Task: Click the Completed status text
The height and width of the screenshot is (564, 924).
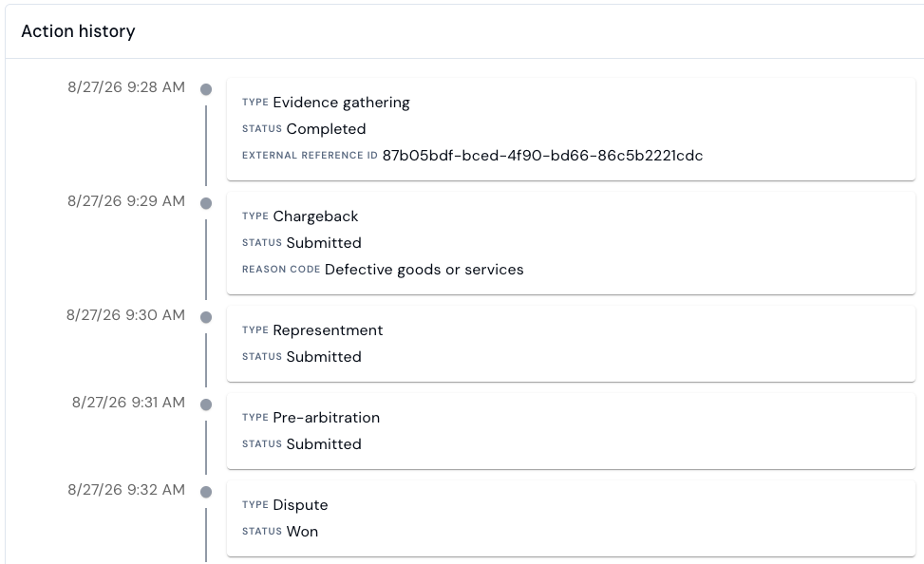Action: point(326,129)
